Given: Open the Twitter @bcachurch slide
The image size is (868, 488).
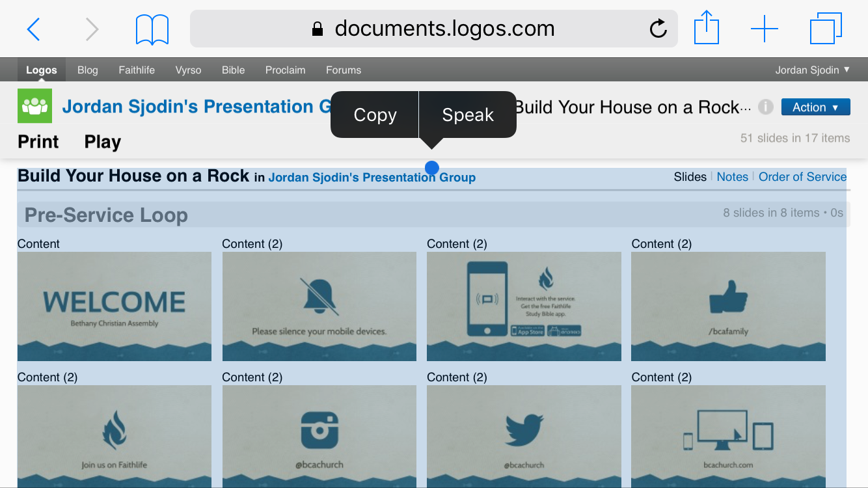Looking at the screenshot, I should pyautogui.click(x=524, y=437).
